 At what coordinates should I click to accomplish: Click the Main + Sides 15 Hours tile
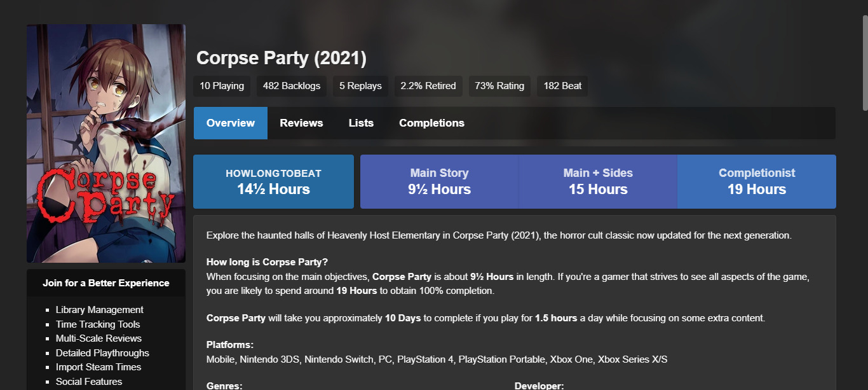pyautogui.click(x=598, y=181)
